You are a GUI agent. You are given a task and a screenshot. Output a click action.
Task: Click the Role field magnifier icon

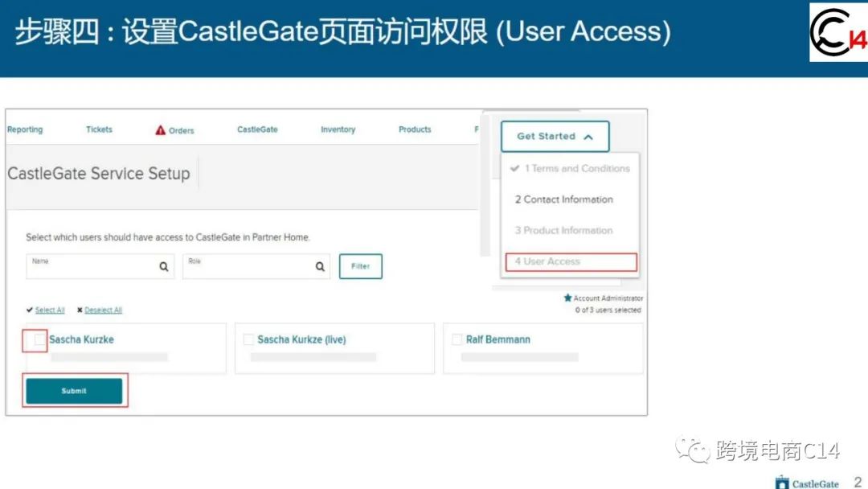tap(320, 267)
